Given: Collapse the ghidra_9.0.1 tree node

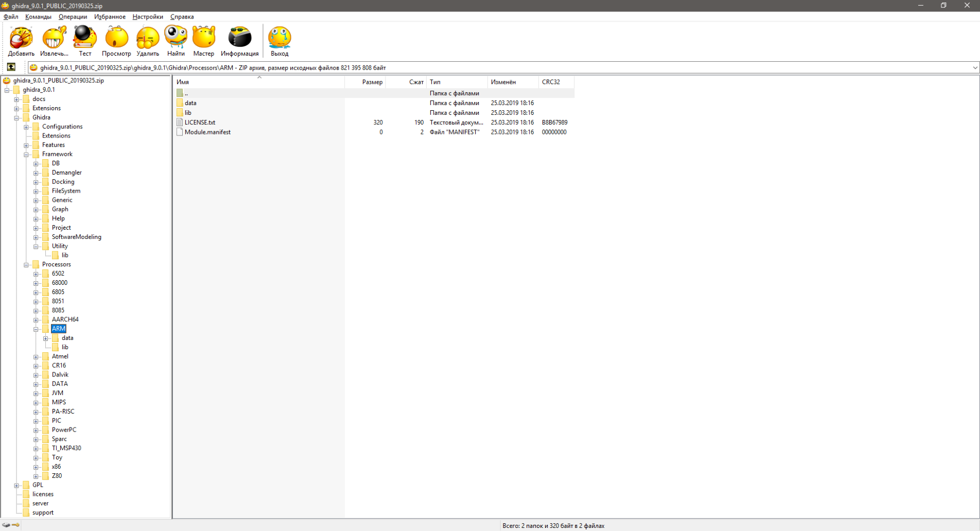Looking at the screenshot, I should (x=7, y=90).
